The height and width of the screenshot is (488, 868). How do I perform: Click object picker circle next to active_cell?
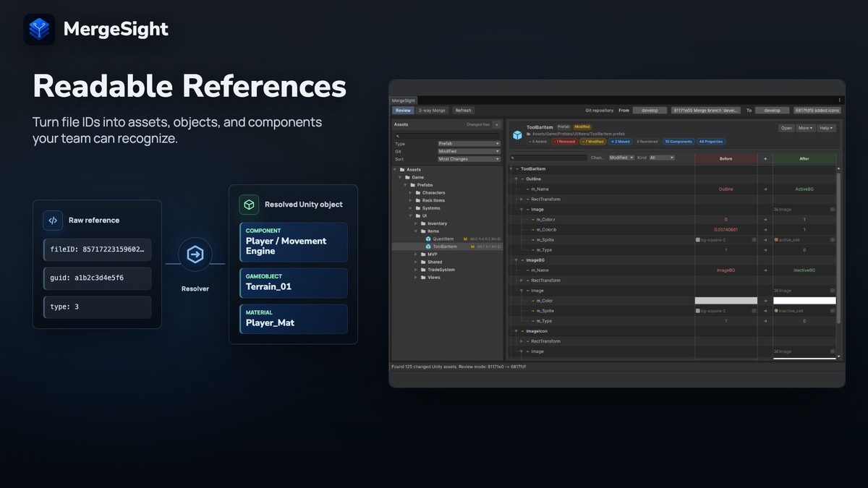(833, 239)
